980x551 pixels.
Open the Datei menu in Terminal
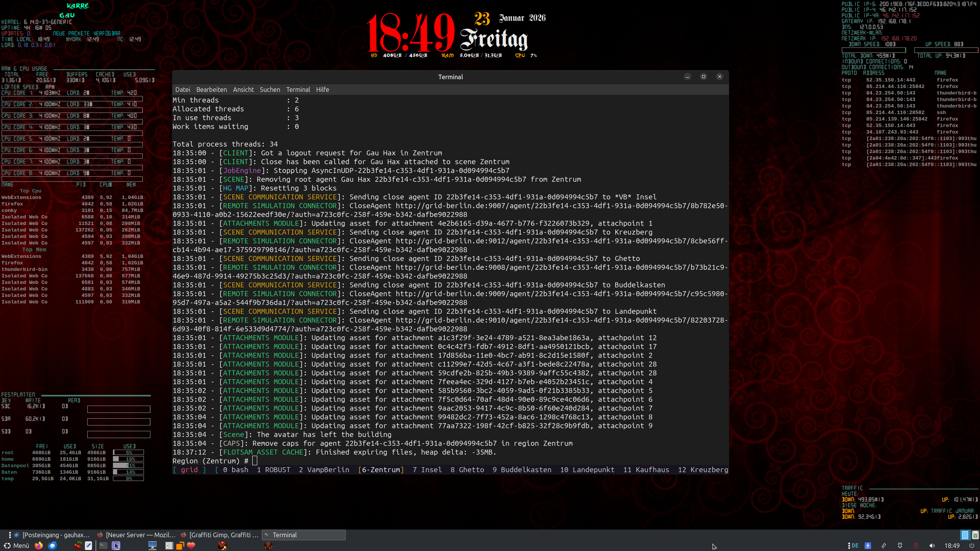coord(183,90)
